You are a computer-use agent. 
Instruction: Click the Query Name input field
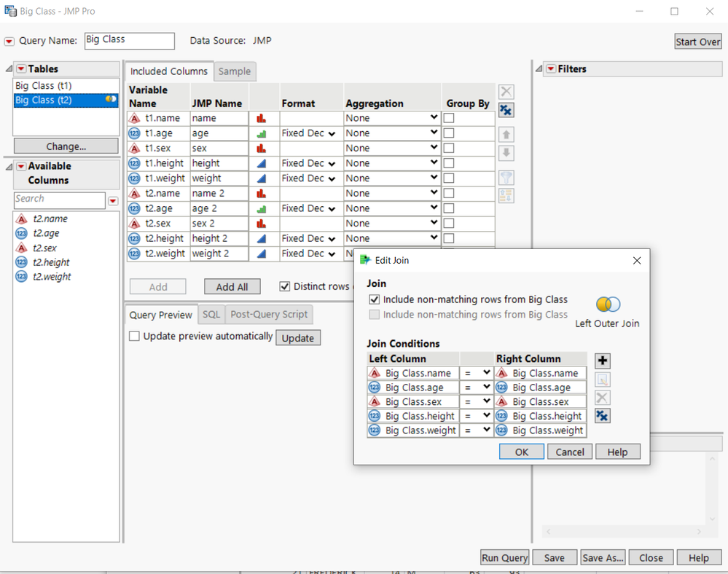pyautogui.click(x=130, y=40)
